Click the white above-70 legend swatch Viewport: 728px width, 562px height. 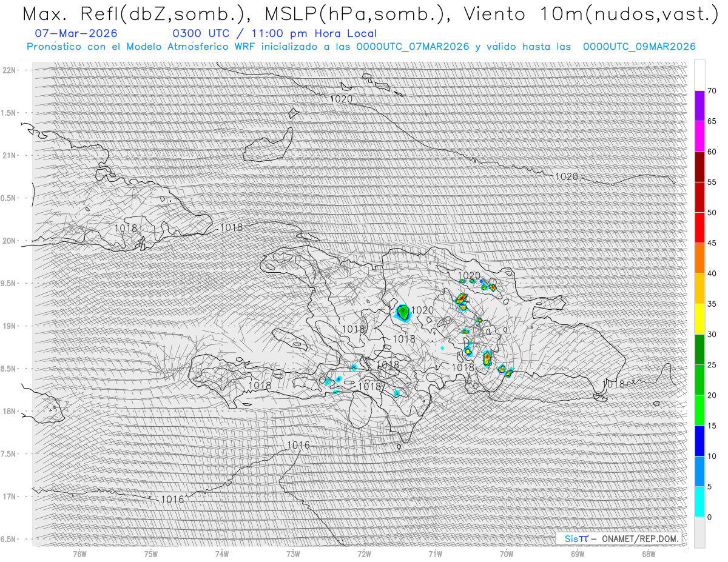pyautogui.click(x=699, y=76)
